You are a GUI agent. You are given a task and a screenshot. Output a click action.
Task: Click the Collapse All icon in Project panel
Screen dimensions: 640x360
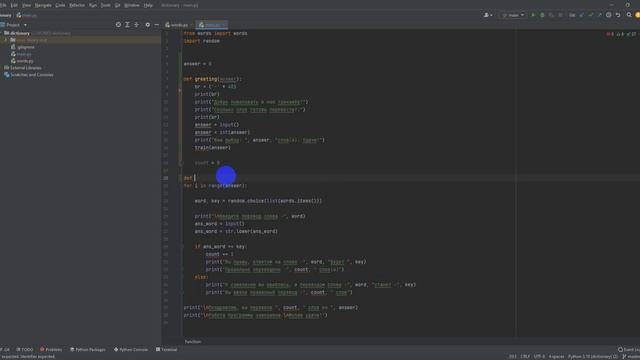pyautogui.click(x=137, y=25)
